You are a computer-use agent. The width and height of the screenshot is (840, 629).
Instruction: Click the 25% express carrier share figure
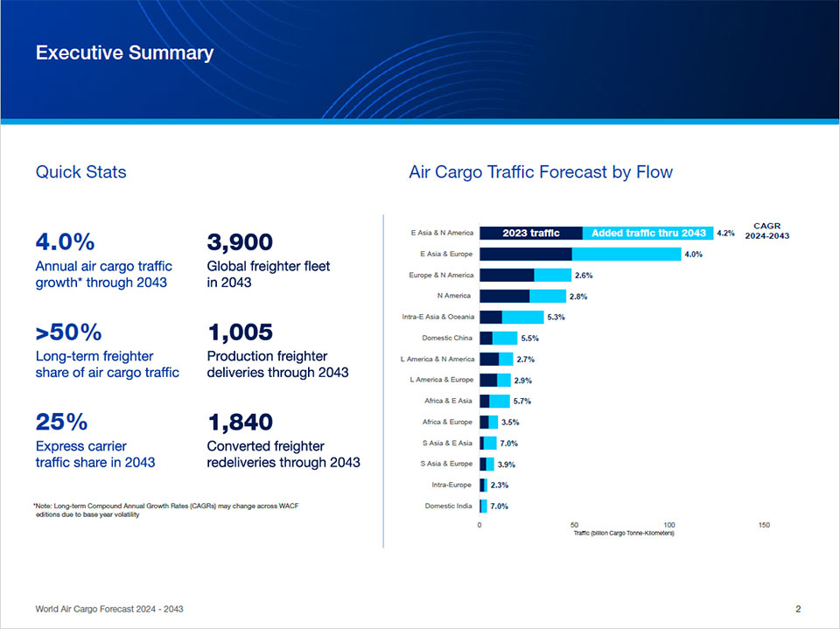point(61,423)
